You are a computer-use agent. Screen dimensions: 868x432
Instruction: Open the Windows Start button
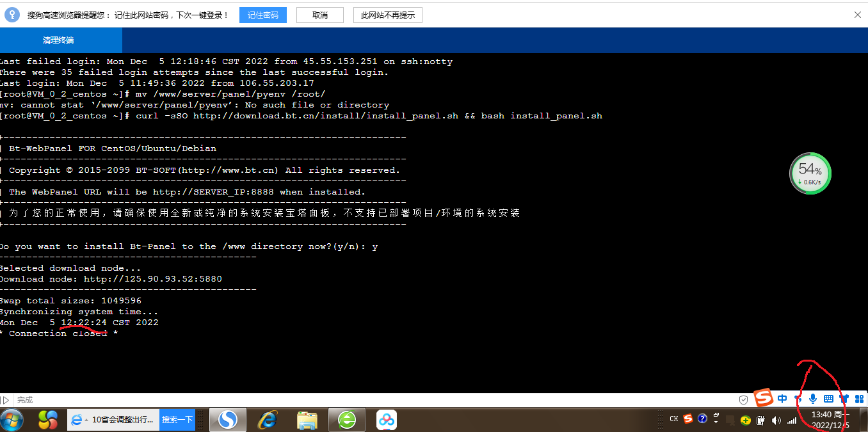12,420
